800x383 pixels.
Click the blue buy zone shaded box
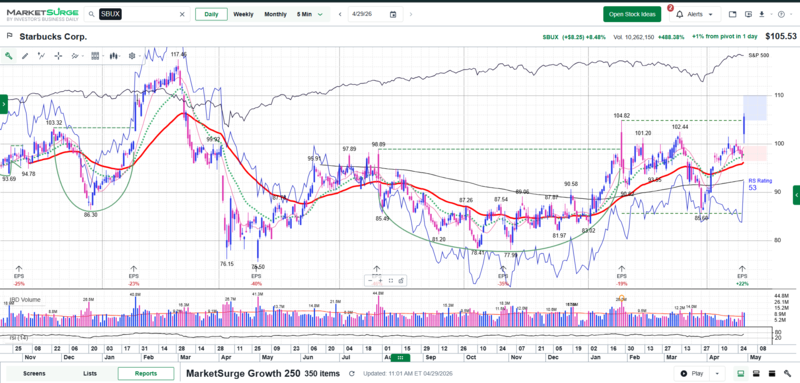(x=755, y=108)
